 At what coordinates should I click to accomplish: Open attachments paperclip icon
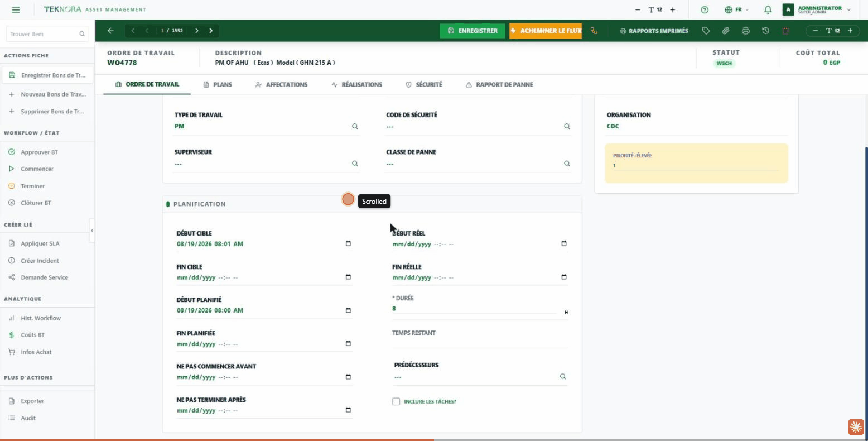tap(726, 31)
